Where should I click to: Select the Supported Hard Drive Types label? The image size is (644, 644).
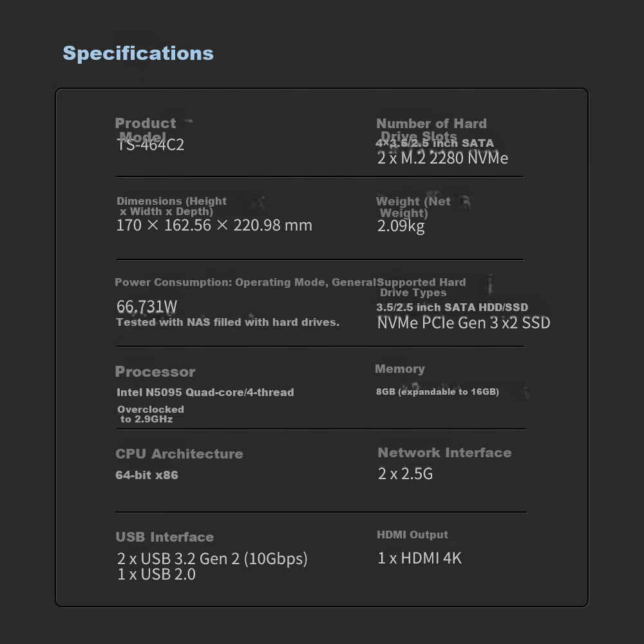[x=421, y=287]
